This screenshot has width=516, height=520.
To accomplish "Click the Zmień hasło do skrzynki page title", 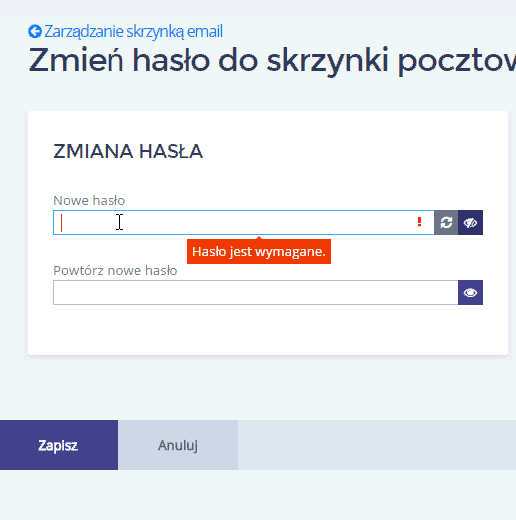I will tap(272, 61).
